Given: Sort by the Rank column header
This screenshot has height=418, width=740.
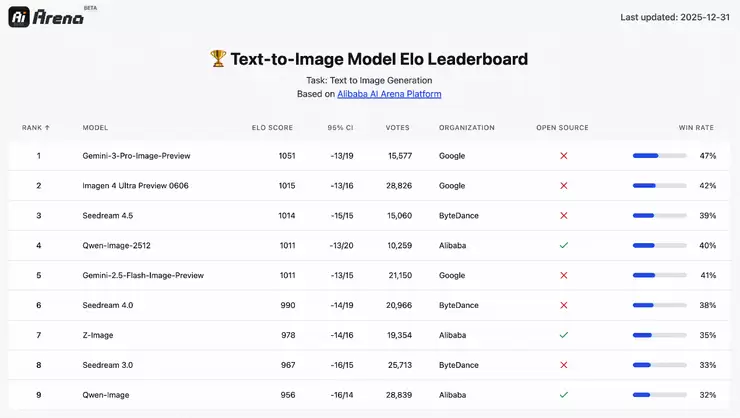Looking at the screenshot, I should click(36, 128).
